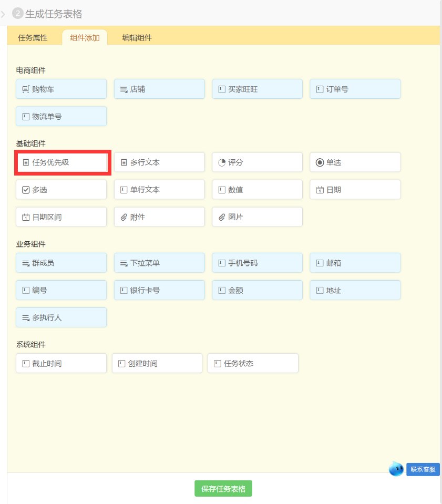Add the 店铺 shop selector component
This screenshot has width=442, height=504.
tap(159, 89)
